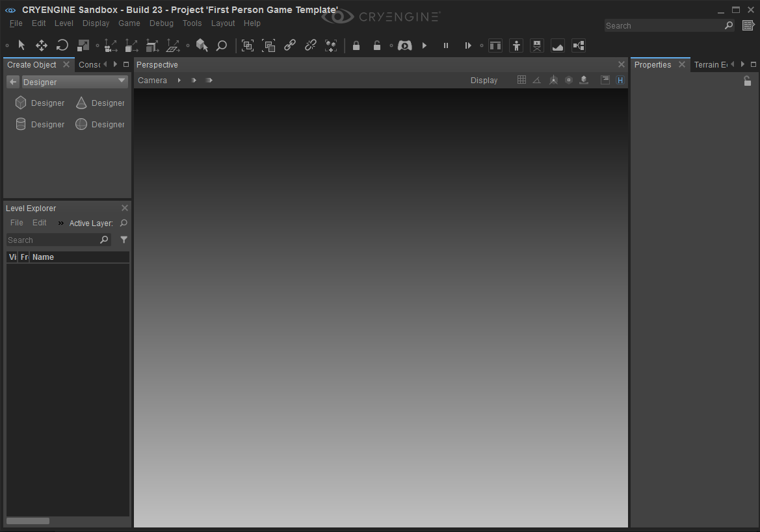Step the simulation one frame
760x532 pixels.
pos(467,45)
